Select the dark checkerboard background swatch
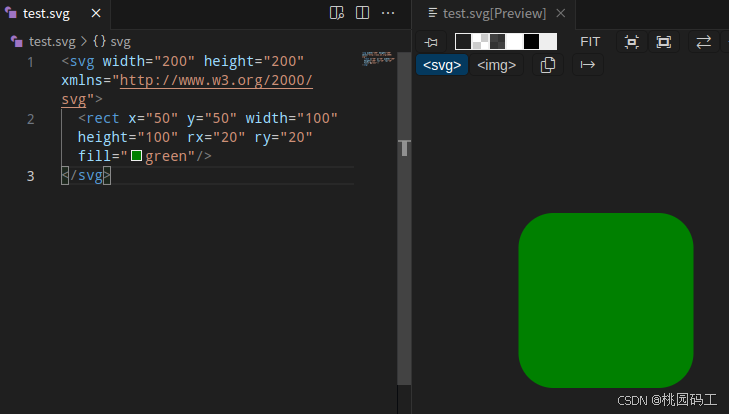This screenshot has width=729, height=414. click(x=497, y=41)
